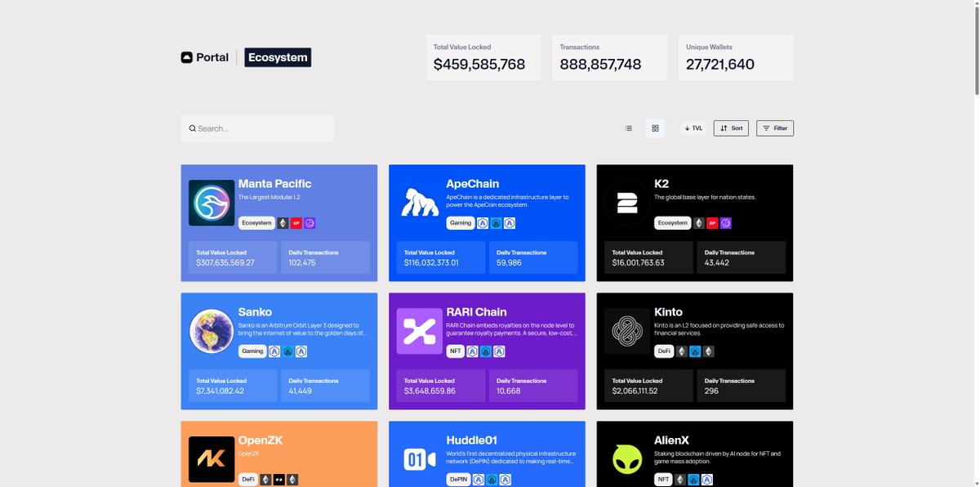Click the red OP icon on Manta Pacific card
Screen dimensions: 980x487
[296, 223]
